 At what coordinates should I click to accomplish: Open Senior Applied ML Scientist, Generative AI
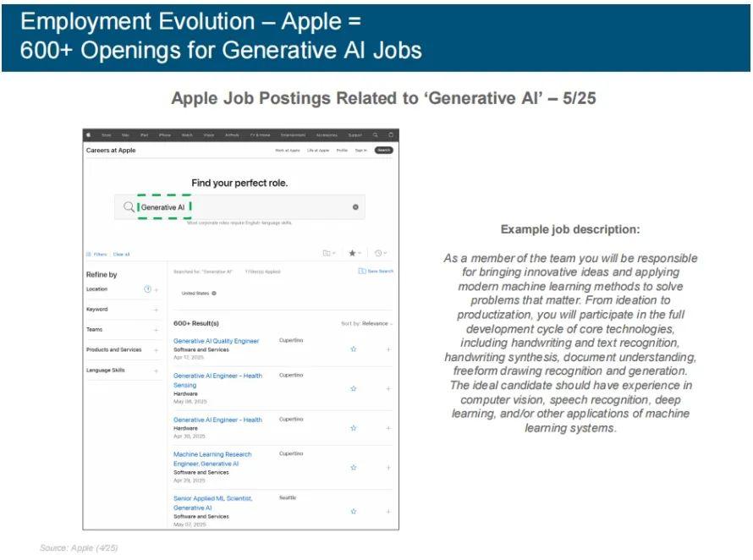coord(212,502)
